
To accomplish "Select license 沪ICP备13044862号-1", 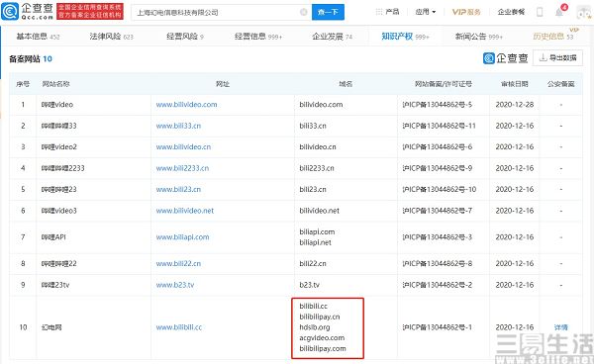I will [438, 327].
